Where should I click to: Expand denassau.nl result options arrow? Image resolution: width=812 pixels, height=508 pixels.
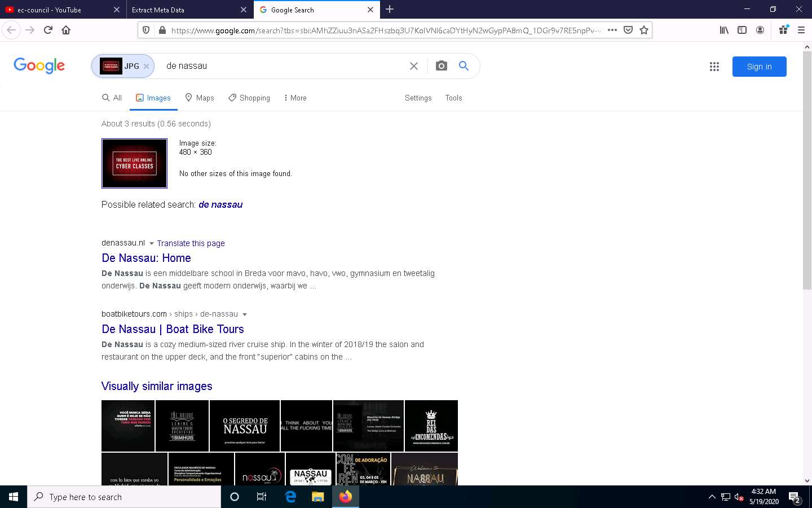(x=151, y=243)
